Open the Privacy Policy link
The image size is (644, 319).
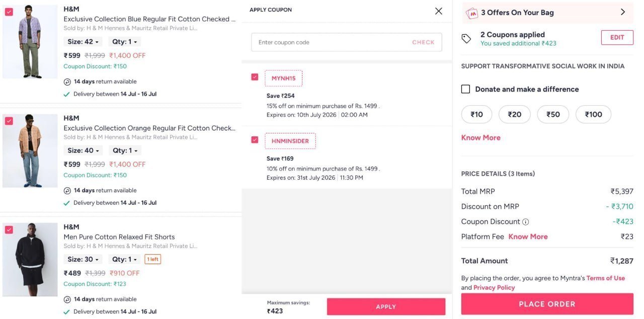click(494, 287)
